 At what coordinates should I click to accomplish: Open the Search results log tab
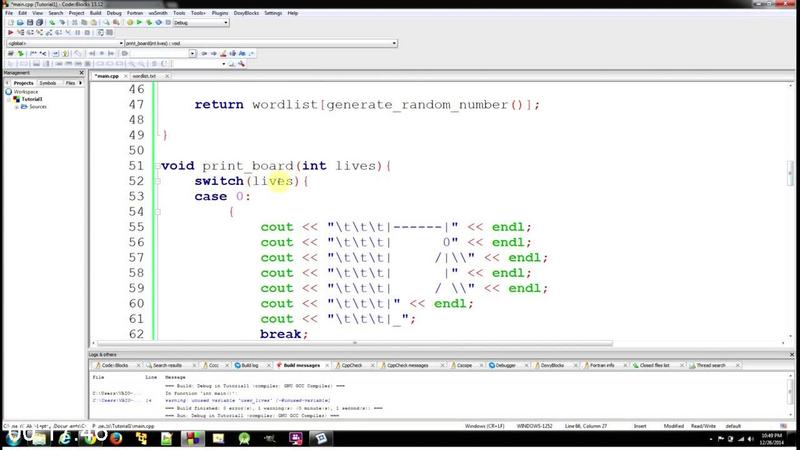(x=167, y=365)
